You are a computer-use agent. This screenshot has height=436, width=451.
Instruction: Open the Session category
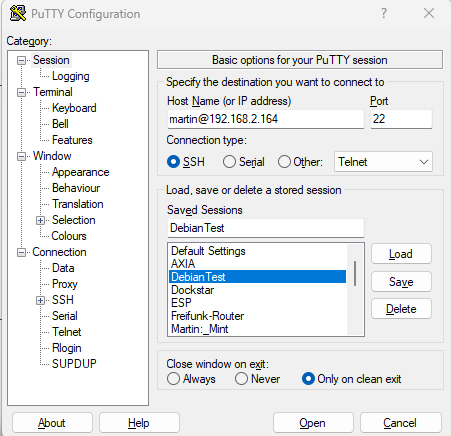(x=51, y=60)
